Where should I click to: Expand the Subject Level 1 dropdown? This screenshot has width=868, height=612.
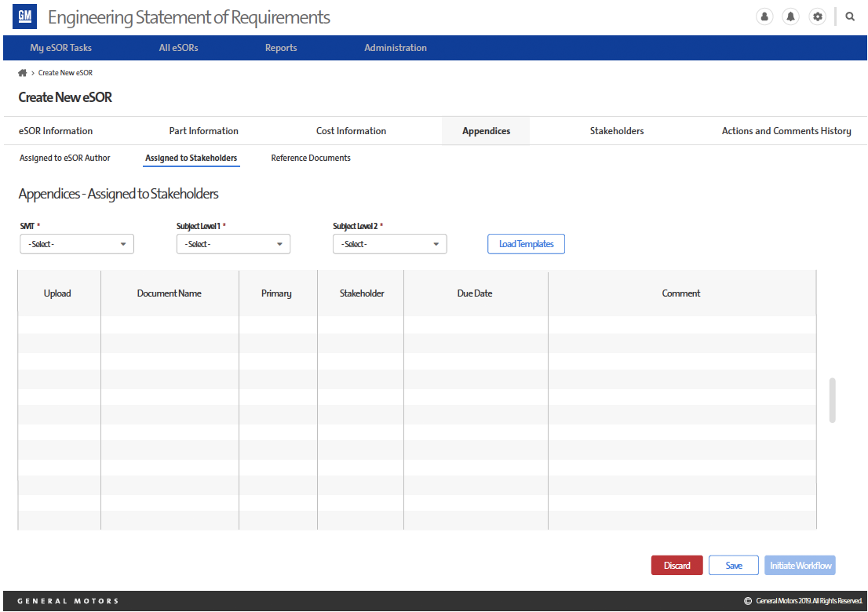pyautogui.click(x=233, y=244)
